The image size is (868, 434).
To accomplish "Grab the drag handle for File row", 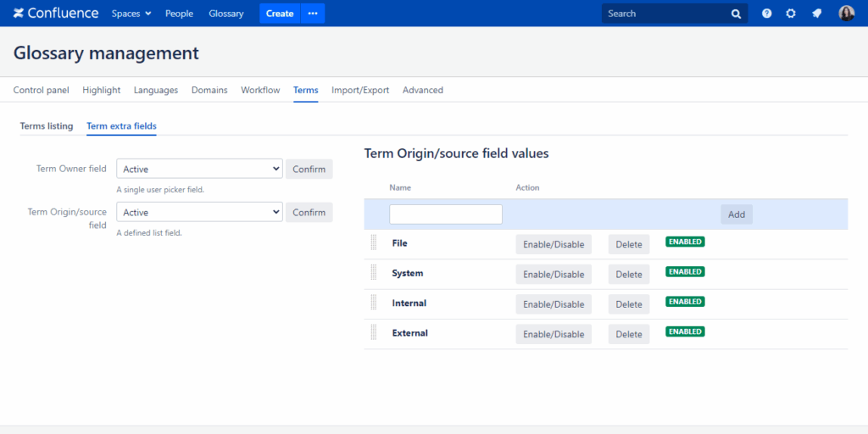I will (373, 243).
